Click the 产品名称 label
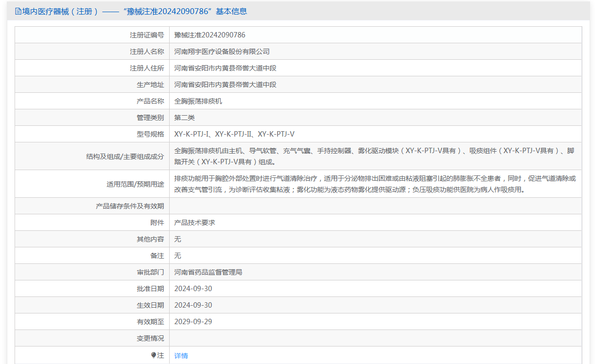 pos(150,101)
